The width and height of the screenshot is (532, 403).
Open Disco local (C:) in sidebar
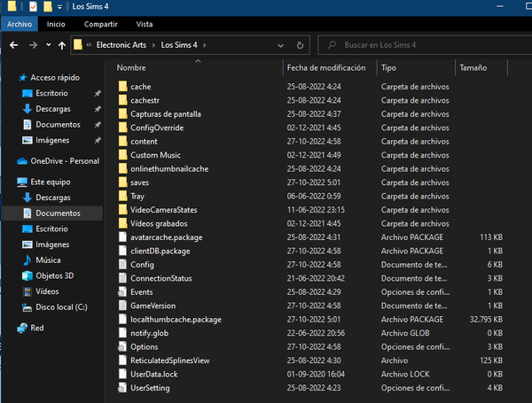[x=61, y=307]
